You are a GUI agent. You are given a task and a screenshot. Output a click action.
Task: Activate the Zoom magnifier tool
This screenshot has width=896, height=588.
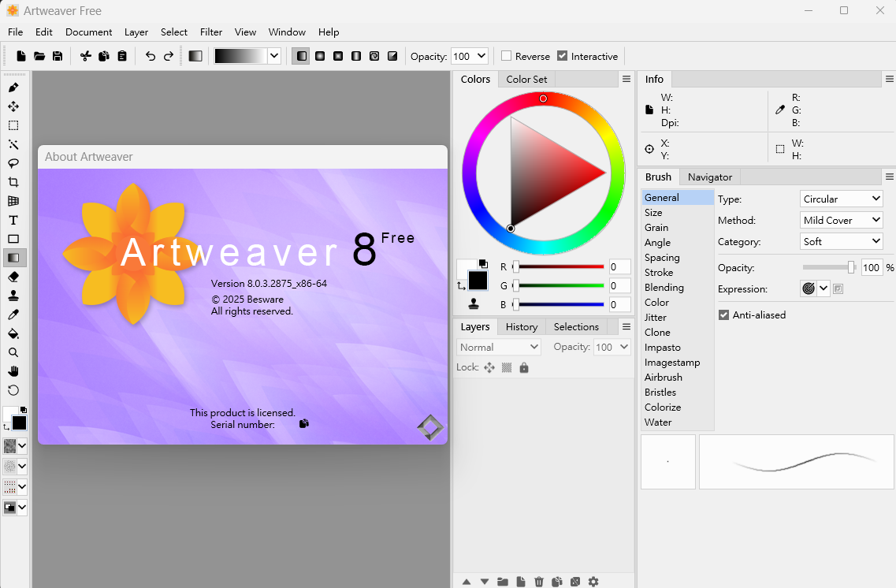[13, 352]
